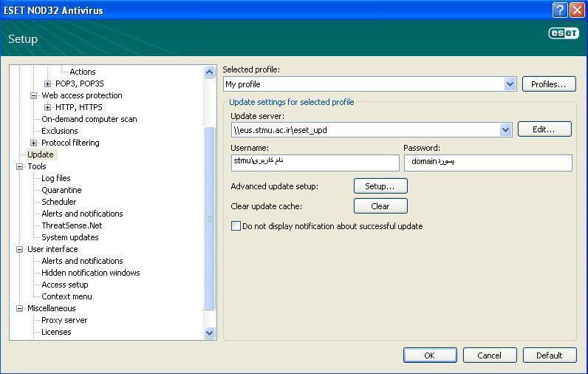
Task: Expand the Protocol filtering node
Action: pyautogui.click(x=34, y=143)
